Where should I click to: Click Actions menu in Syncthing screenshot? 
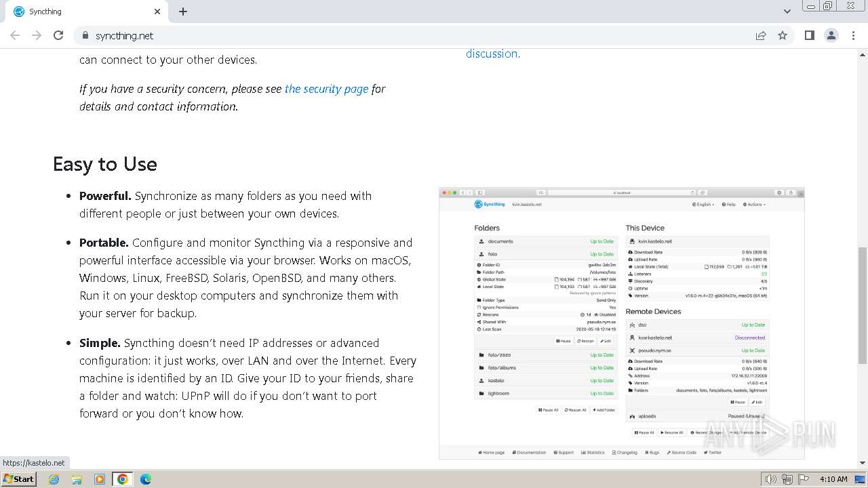tap(755, 204)
